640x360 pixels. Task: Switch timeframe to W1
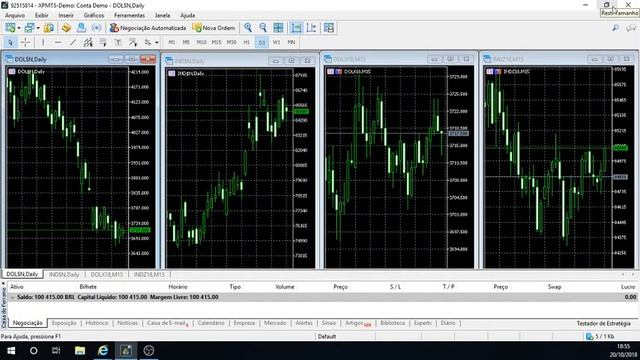[276, 42]
